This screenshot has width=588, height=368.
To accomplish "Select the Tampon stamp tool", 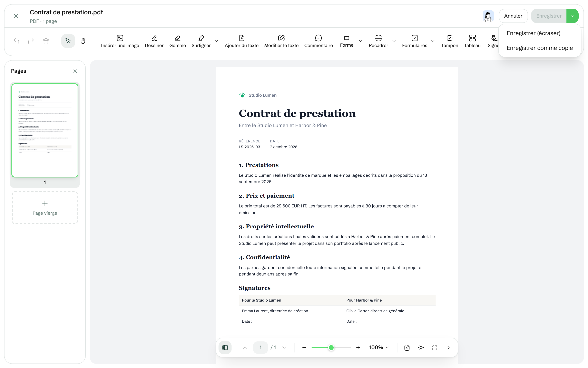I will 450,41.
